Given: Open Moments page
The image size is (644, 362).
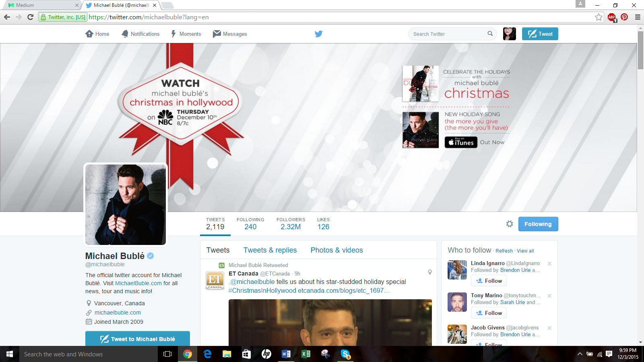Looking at the screenshot, I should (186, 34).
